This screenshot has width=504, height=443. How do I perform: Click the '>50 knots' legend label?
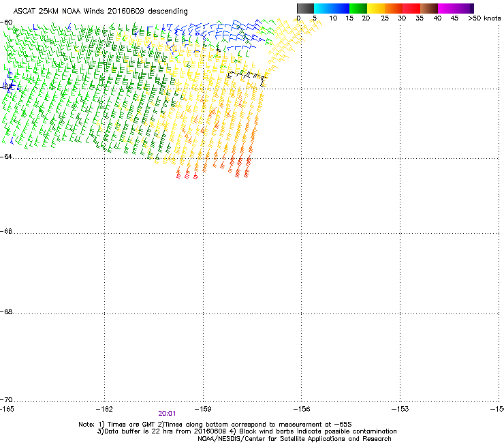(x=484, y=18)
